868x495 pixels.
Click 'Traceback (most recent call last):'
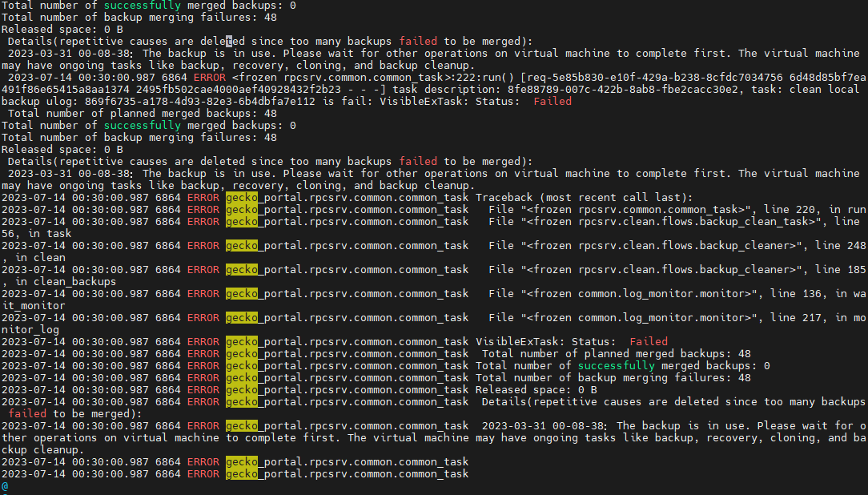pos(584,198)
